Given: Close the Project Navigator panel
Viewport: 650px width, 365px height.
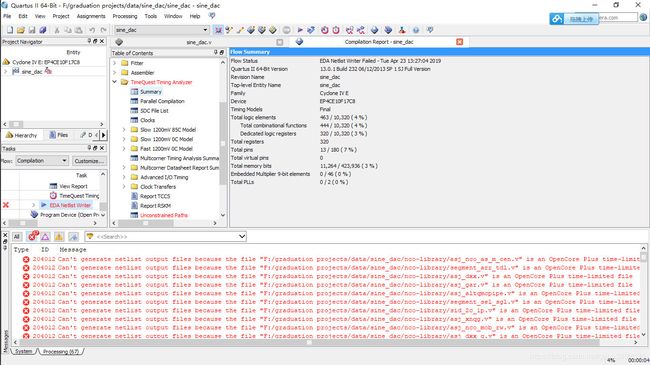Looking at the screenshot, I should (x=102, y=41).
